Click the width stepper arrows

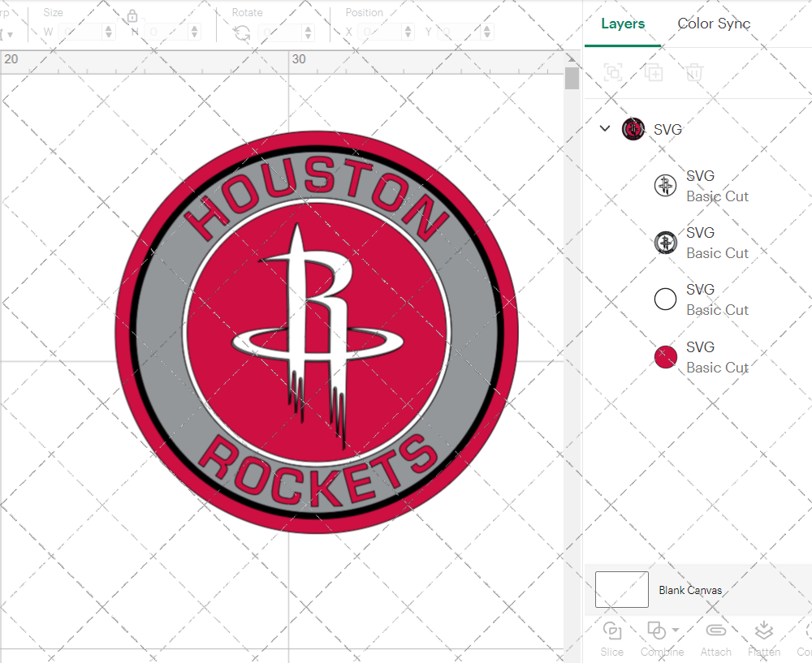coord(108,32)
